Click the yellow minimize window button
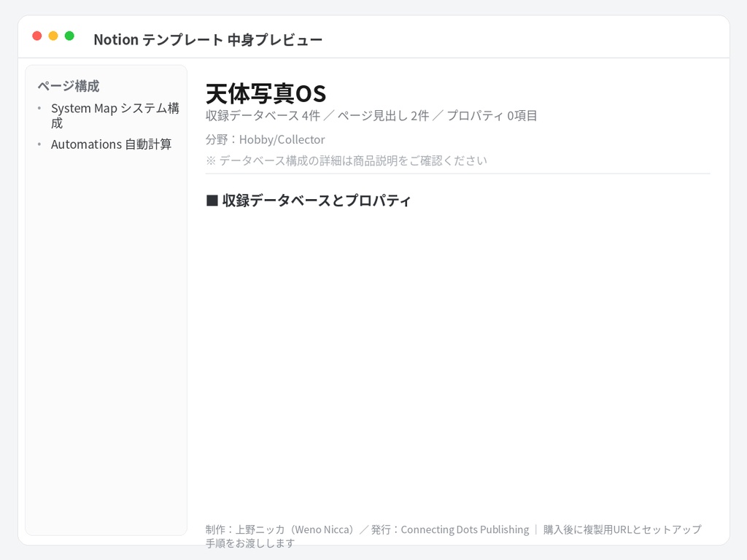This screenshot has height=560, width=747. (53, 36)
